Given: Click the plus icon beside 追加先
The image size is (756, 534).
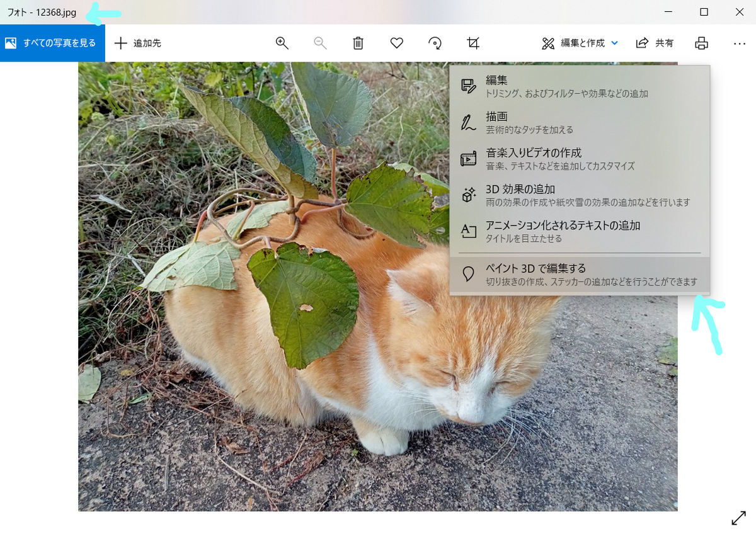Looking at the screenshot, I should tap(120, 43).
